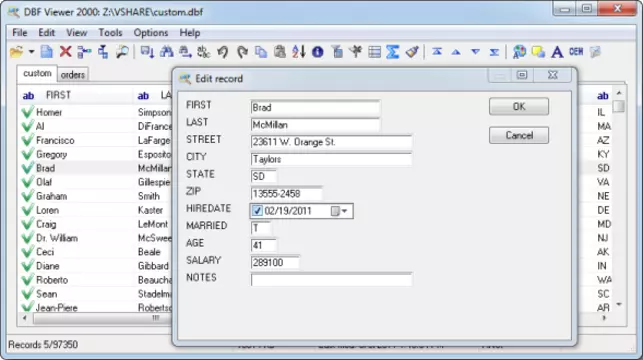Click the sort ascending A-Z icon
This screenshot has height=360, width=643.
299,52
